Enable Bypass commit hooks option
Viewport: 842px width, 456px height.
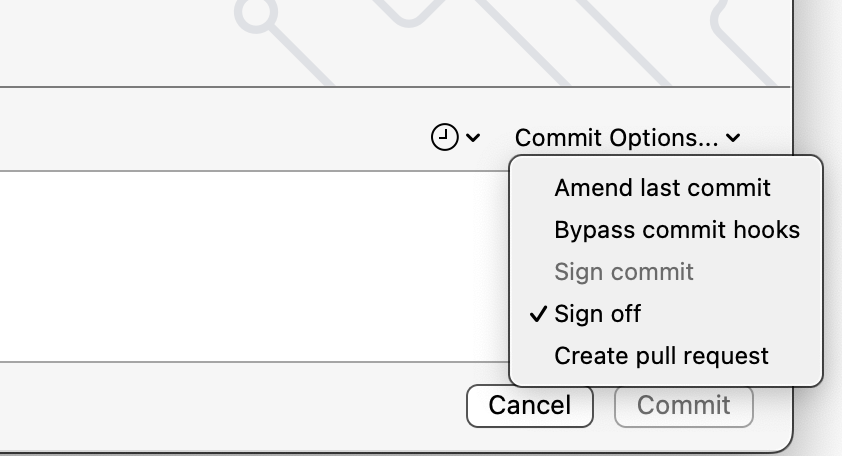pyautogui.click(x=677, y=230)
